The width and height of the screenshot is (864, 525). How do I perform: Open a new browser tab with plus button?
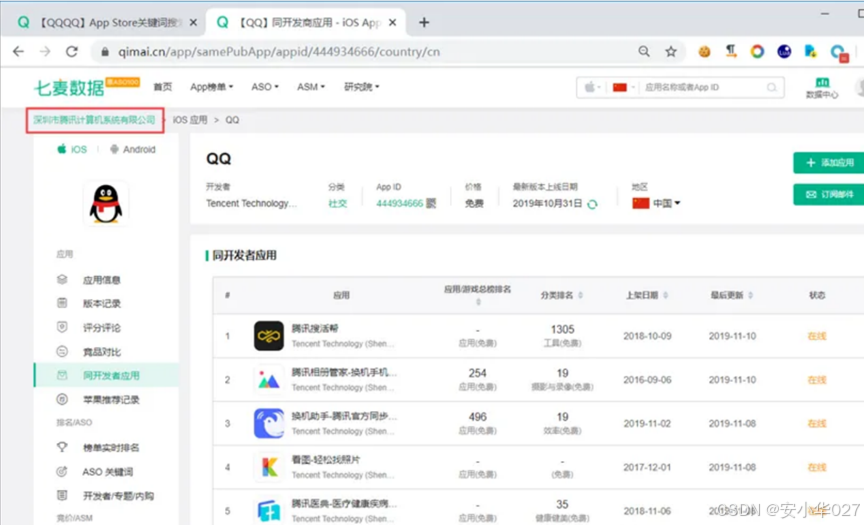coord(424,23)
